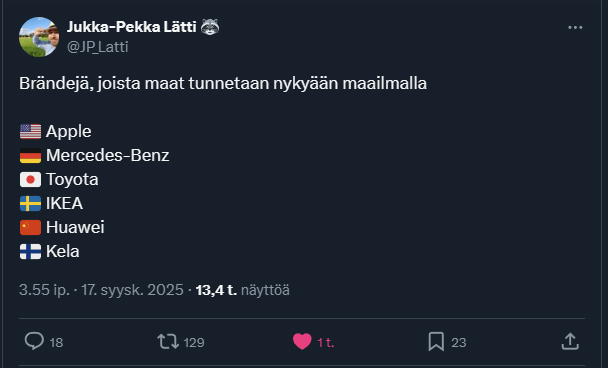Click the share upload icon

[570, 341]
